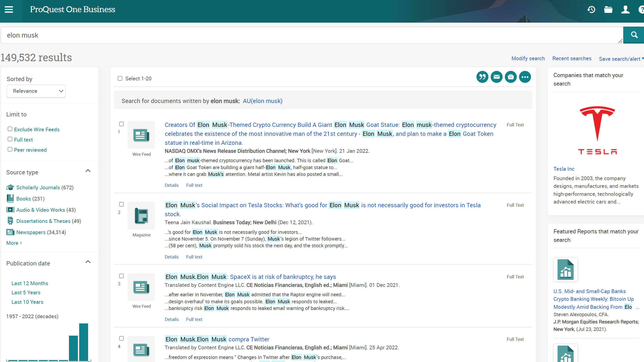The height and width of the screenshot is (362, 644).
Task: Click the featured report chart icon above U.S. Mid- and Small-Cap Banks
Action: tap(566, 269)
